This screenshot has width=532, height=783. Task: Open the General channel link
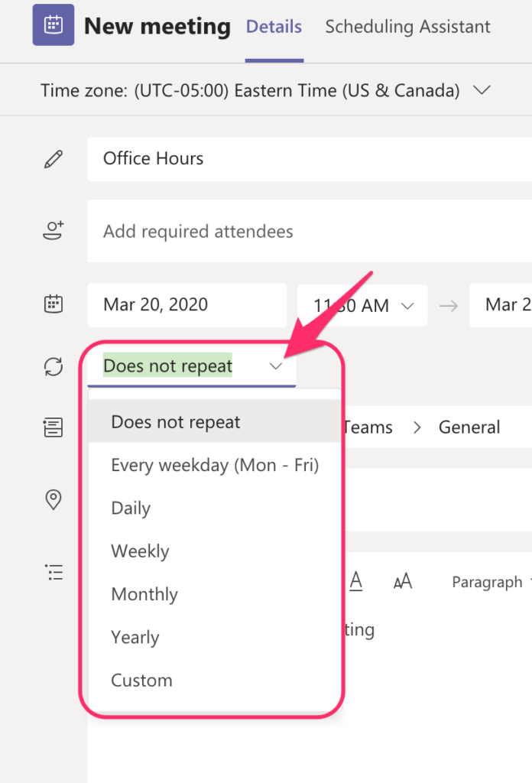[x=469, y=427]
